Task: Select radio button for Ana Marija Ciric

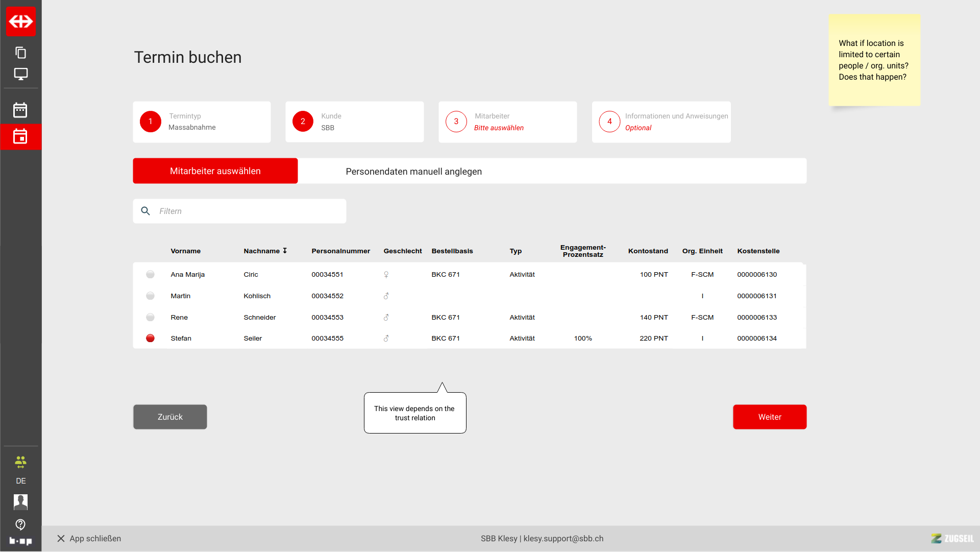Action: (150, 275)
